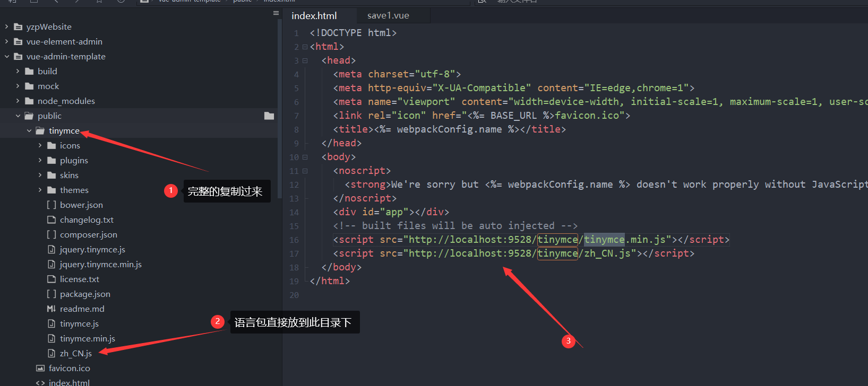Open the sidebar hamburger menu icon
The height and width of the screenshot is (386, 868).
coord(276,13)
